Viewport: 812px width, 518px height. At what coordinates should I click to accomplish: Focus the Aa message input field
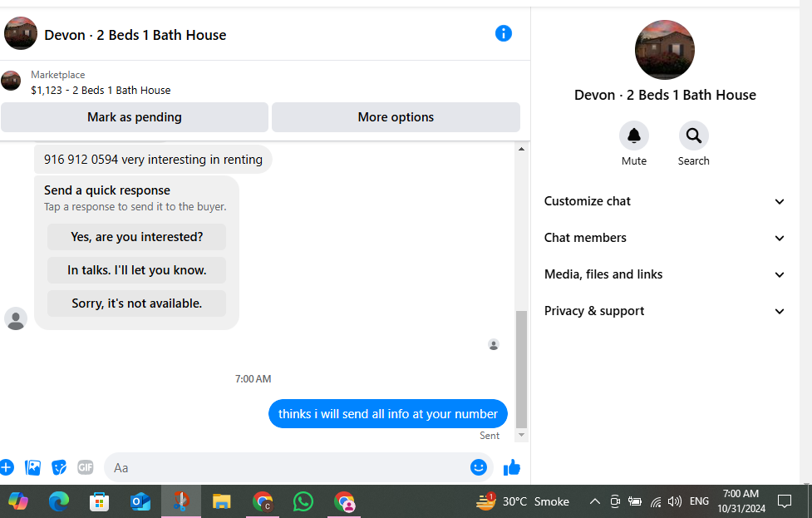tap(288, 468)
